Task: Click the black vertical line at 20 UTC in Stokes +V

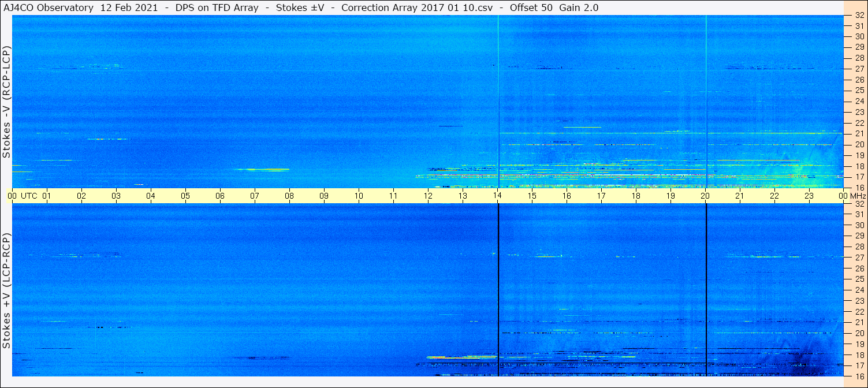Action: pyautogui.click(x=706, y=290)
